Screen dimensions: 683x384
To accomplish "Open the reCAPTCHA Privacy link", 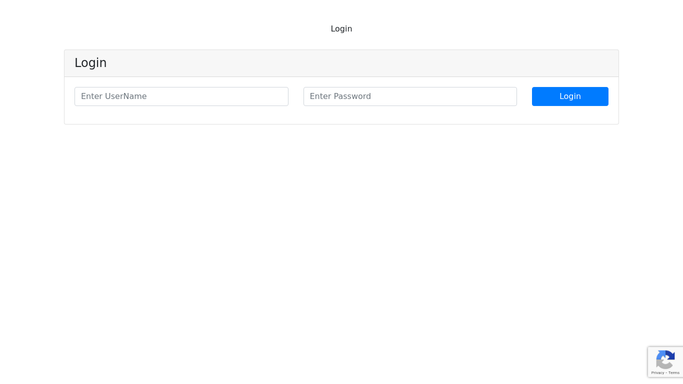I will [657, 373].
